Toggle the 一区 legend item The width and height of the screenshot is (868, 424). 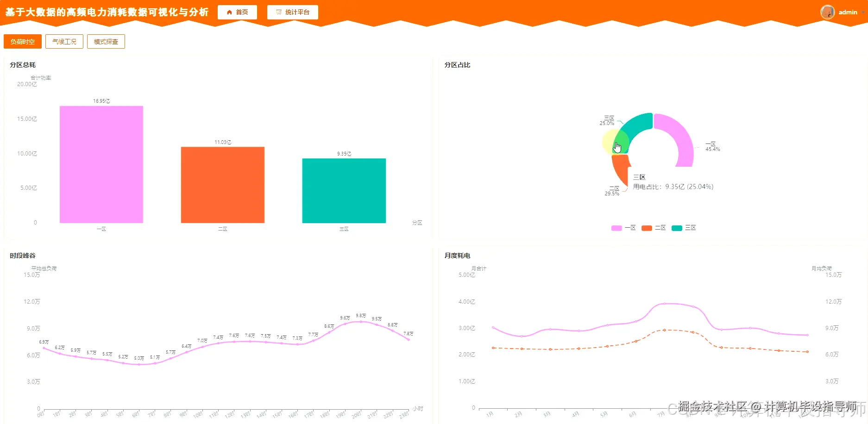pos(623,228)
